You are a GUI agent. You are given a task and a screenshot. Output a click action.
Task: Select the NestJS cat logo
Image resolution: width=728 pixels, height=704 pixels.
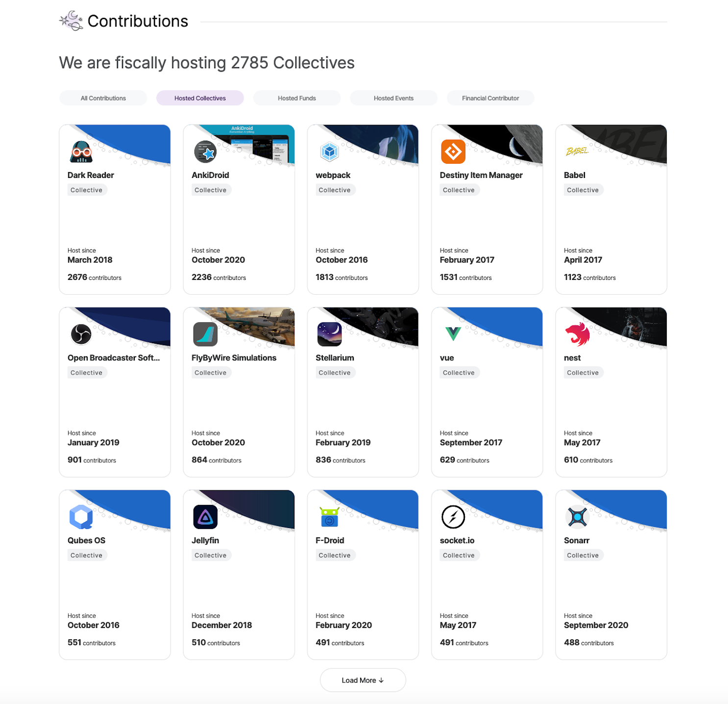click(577, 334)
